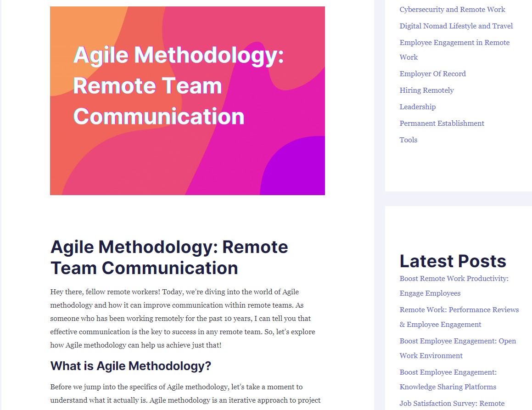Open Employee Engagement in Remote Work category
The image size is (532, 410).
coord(454,43)
